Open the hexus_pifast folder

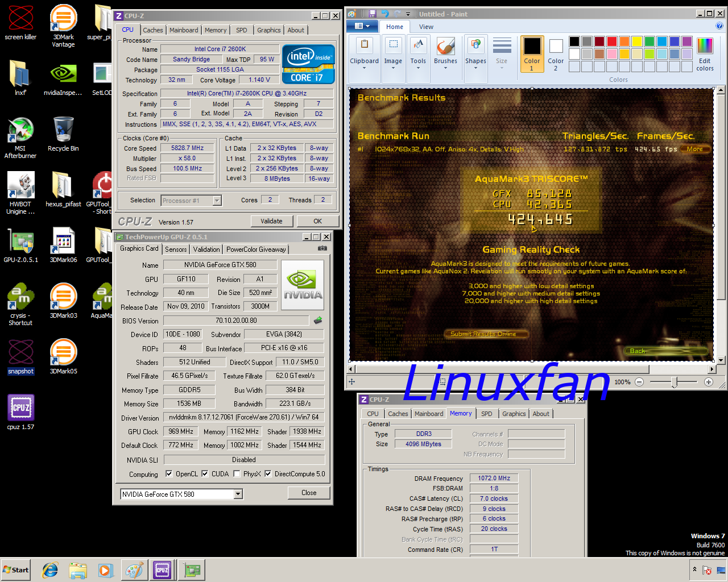[x=63, y=189]
